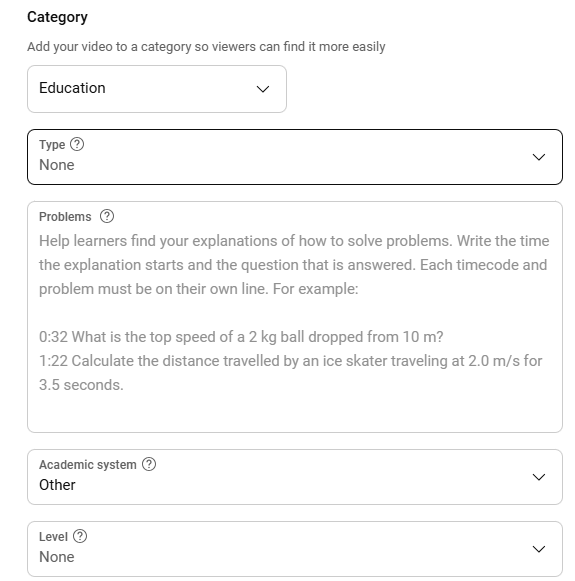Image resolution: width=575 pixels, height=581 pixels.
Task: Click the Category section heading
Action: click(x=57, y=17)
